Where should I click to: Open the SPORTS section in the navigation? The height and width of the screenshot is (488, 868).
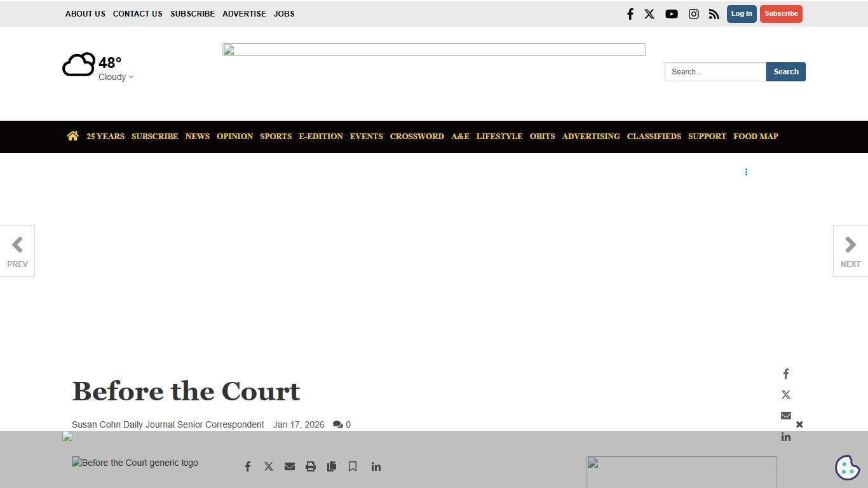pyautogui.click(x=276, y=136)
